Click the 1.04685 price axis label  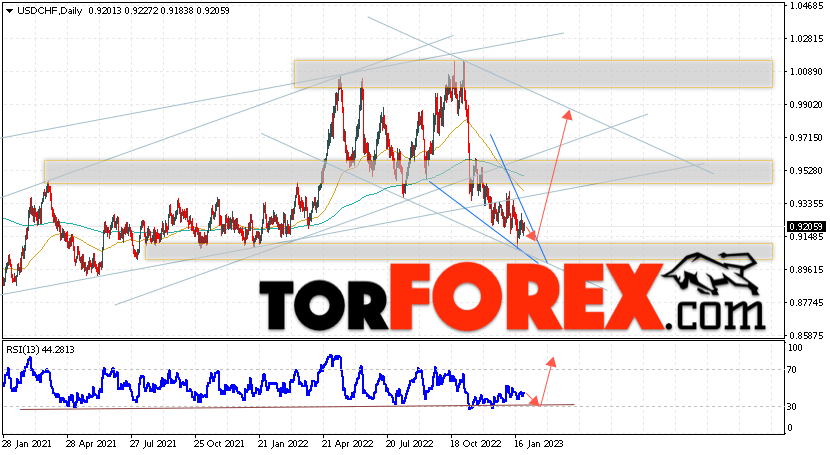[x=807, y=6]
